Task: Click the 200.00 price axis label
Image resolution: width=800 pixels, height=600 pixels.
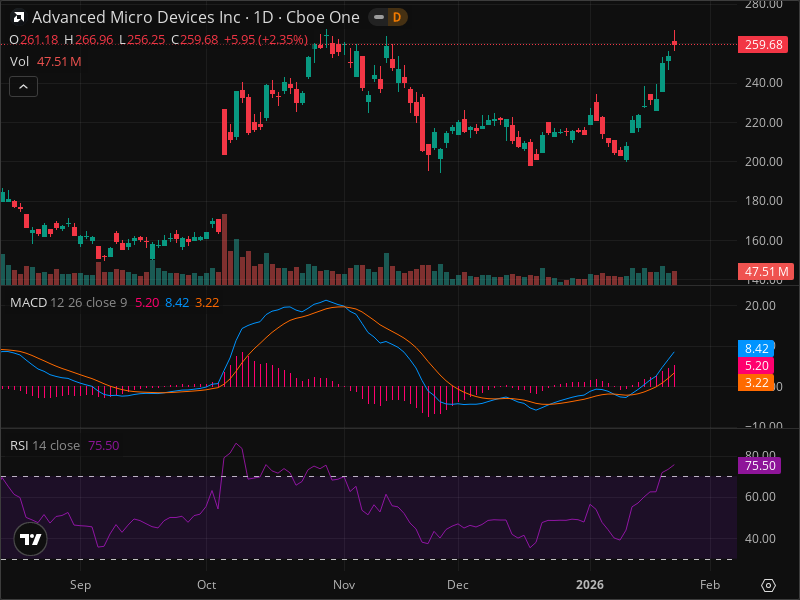Action: 763,162
